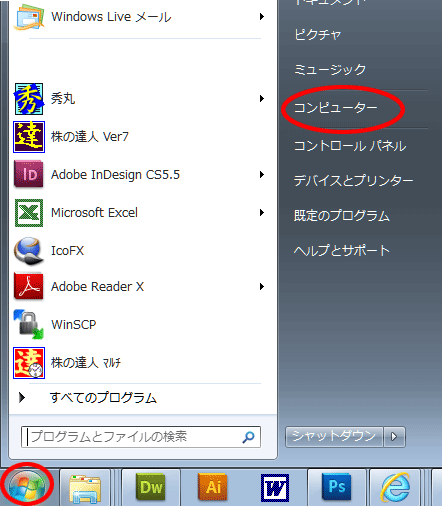
Task: Click the シャットダウン button
Action: 334,436
